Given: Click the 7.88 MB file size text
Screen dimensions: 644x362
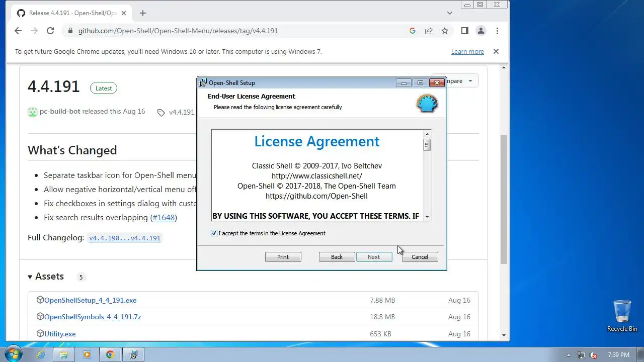Looking at the screenshot, I should point(382,300).
